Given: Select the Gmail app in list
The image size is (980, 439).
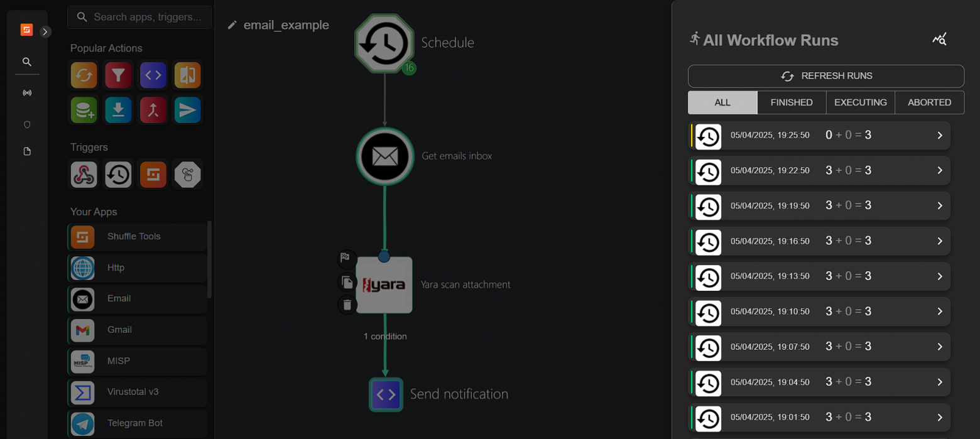Looking at the screenshot, I should click(137, 330).
